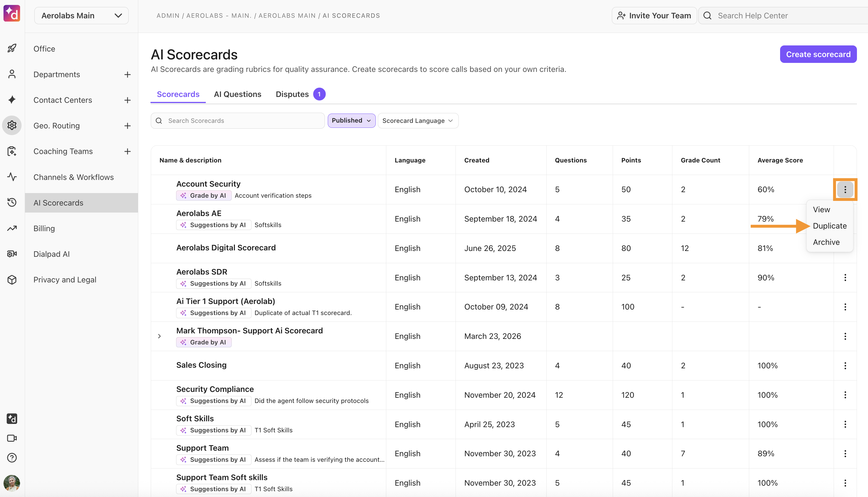
Task: Click the AI sparkle star icon in rail
Action: coord(12,100)
